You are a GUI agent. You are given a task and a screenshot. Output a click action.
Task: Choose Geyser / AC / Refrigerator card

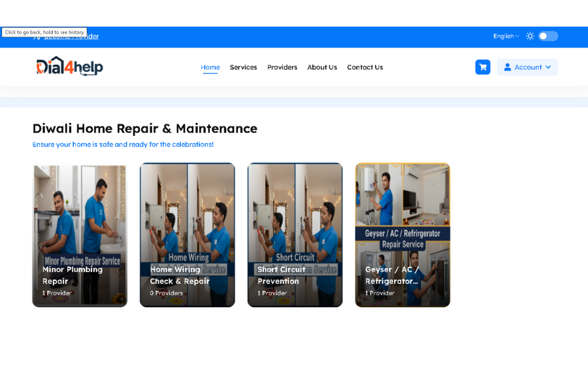point(402,235)
